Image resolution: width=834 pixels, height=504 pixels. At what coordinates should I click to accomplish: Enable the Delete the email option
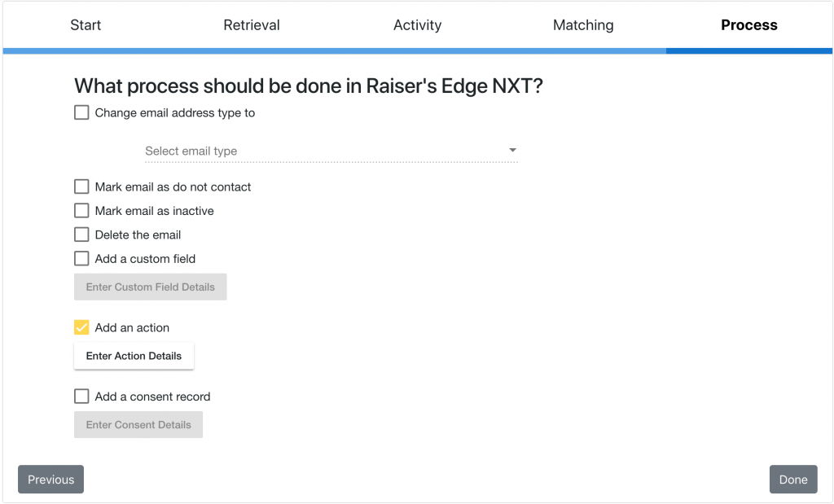pyautogui.click(x=81, y=234)
